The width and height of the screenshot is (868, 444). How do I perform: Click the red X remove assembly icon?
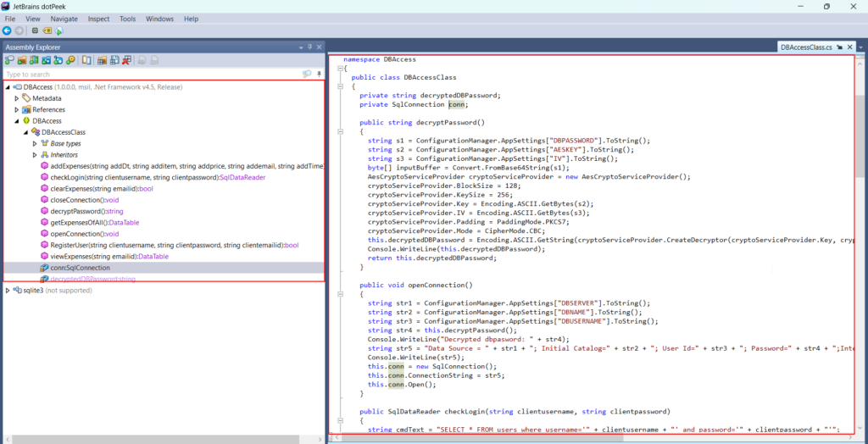coord(126,60)
